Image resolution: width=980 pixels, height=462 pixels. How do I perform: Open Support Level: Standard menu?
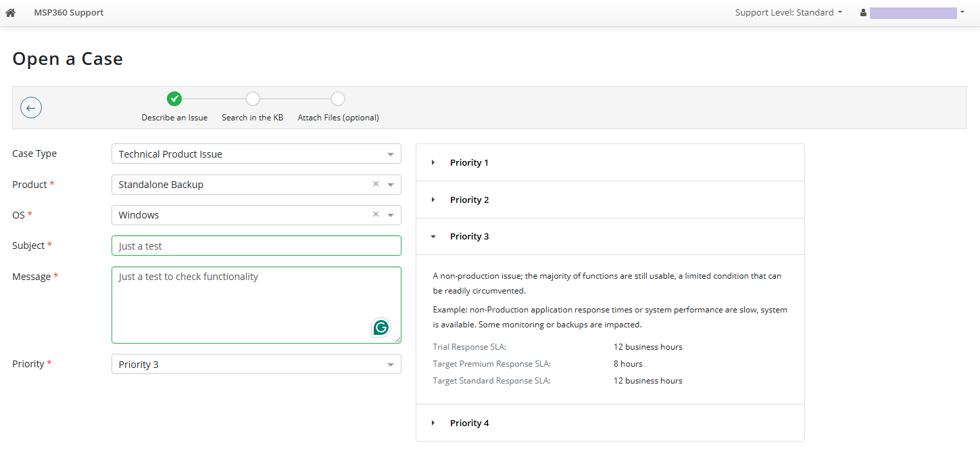(x=789, y=12)
